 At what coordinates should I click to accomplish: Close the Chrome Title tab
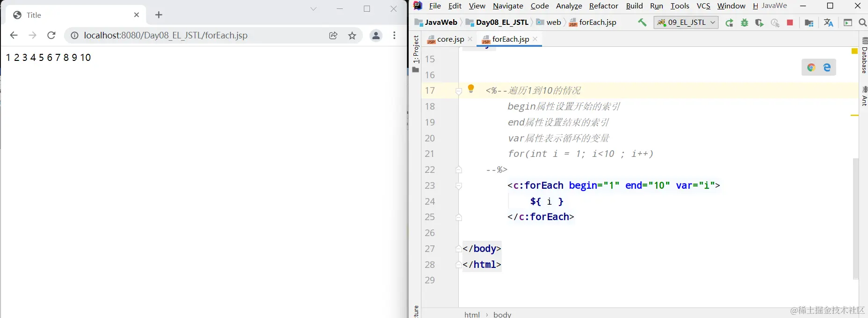pyautogui.click(x=137, y=15)
